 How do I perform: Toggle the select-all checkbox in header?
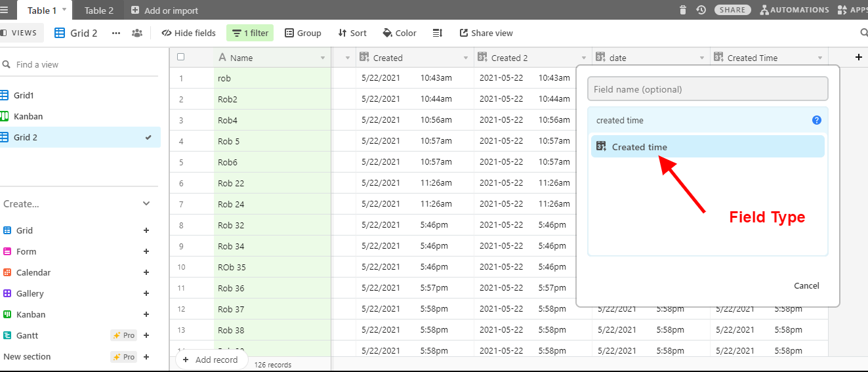181,58
